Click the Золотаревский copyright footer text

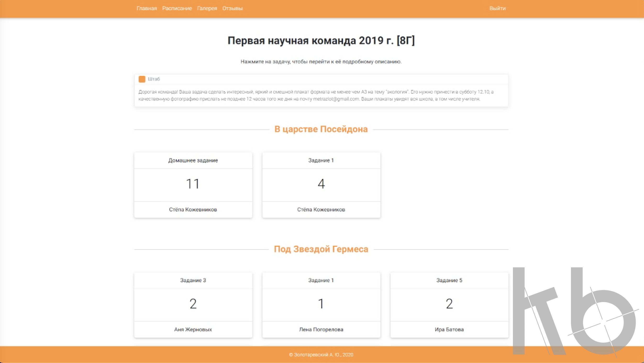[x=321, y=354]
